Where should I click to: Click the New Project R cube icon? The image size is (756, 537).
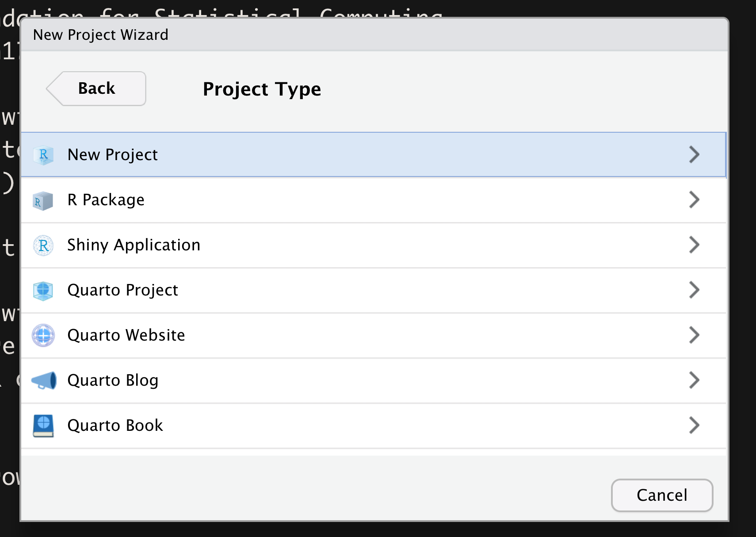43,155
